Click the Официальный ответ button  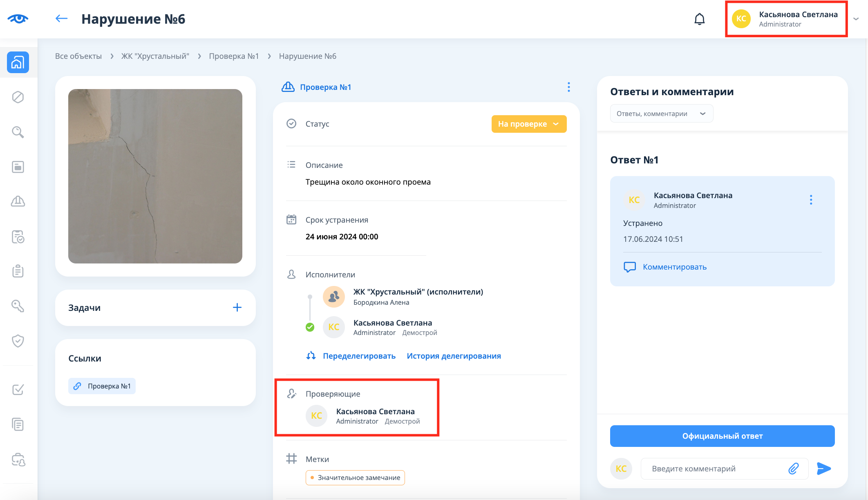(x=722, y=436)
